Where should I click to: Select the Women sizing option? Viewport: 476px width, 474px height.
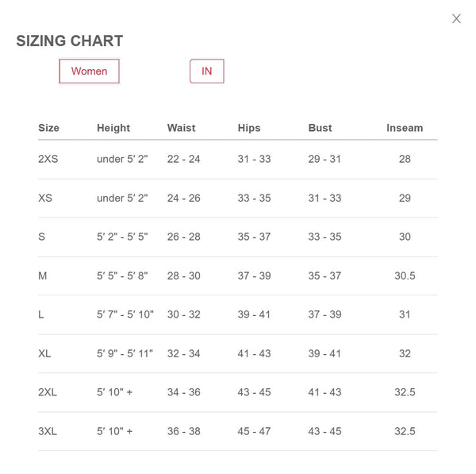[89, 71]
